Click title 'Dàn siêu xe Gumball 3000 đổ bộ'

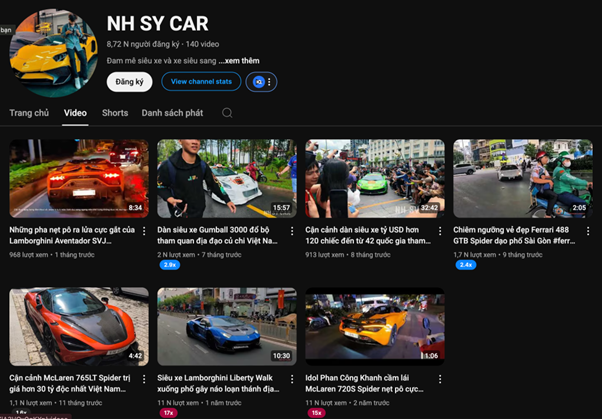(217, 235)
